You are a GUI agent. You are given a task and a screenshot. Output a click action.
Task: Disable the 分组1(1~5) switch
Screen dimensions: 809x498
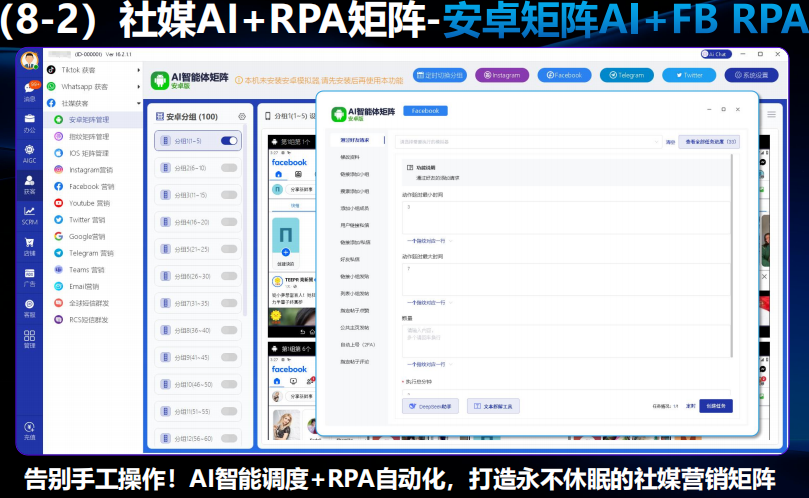point(229,141)
